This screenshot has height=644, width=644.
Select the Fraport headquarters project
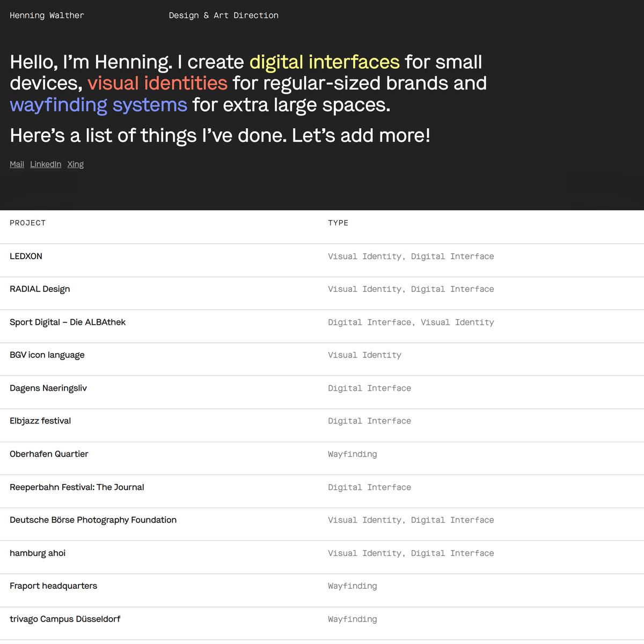(x=53, y=586)
